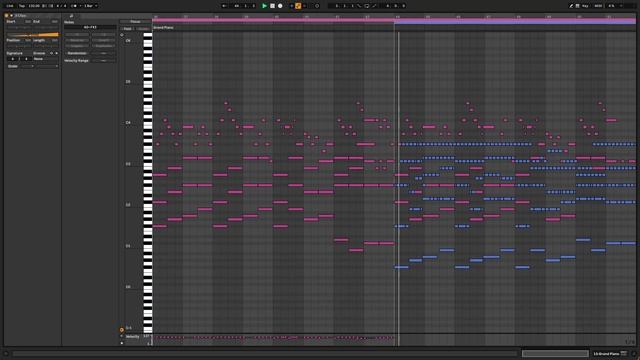Click the Legato button
The height and width of the screenshot is (360, 640).
77,46
